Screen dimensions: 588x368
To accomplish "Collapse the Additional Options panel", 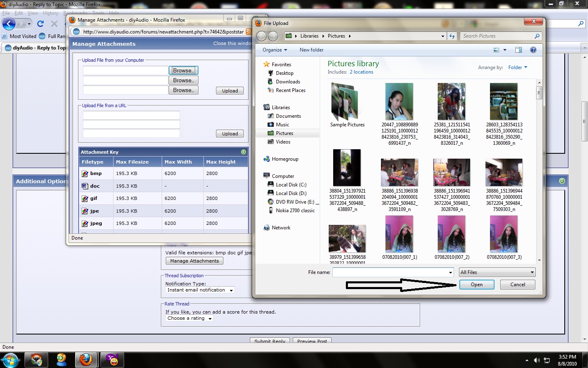I will [x=562, y=181].
